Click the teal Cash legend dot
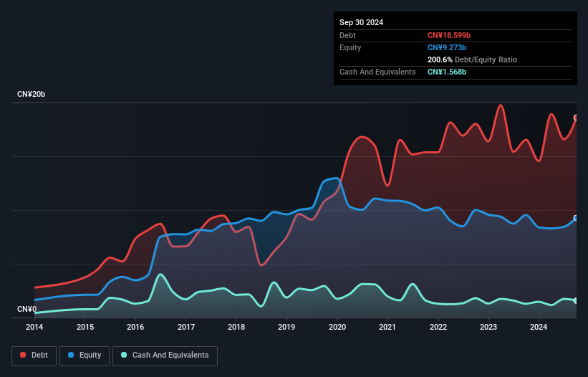 (124, 355)
